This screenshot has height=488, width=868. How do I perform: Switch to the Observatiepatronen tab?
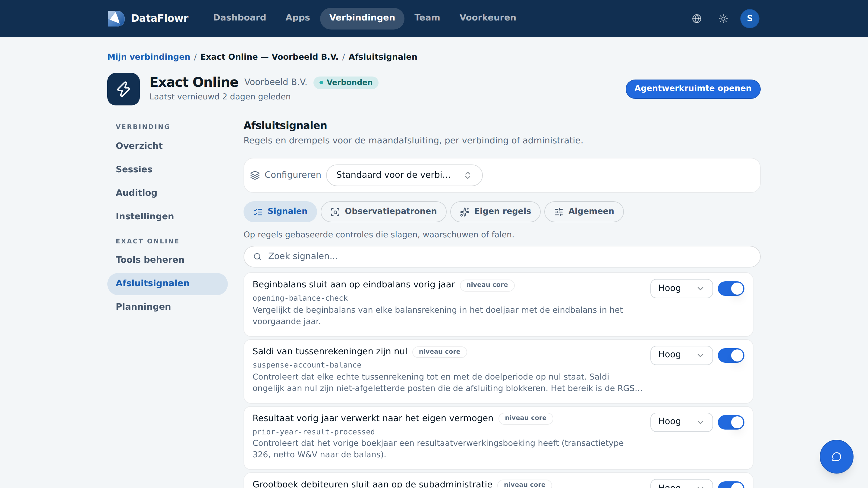(383, 211)
